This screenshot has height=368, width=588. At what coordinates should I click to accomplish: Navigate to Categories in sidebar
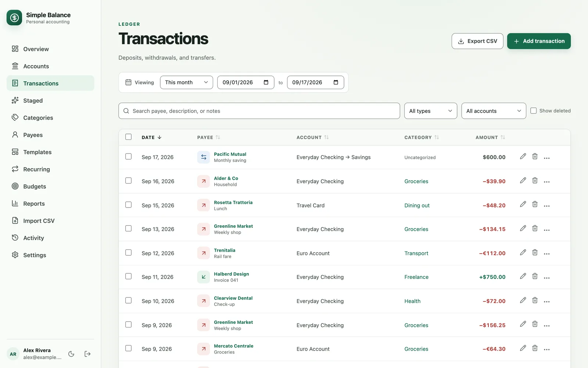pos(50,118)
